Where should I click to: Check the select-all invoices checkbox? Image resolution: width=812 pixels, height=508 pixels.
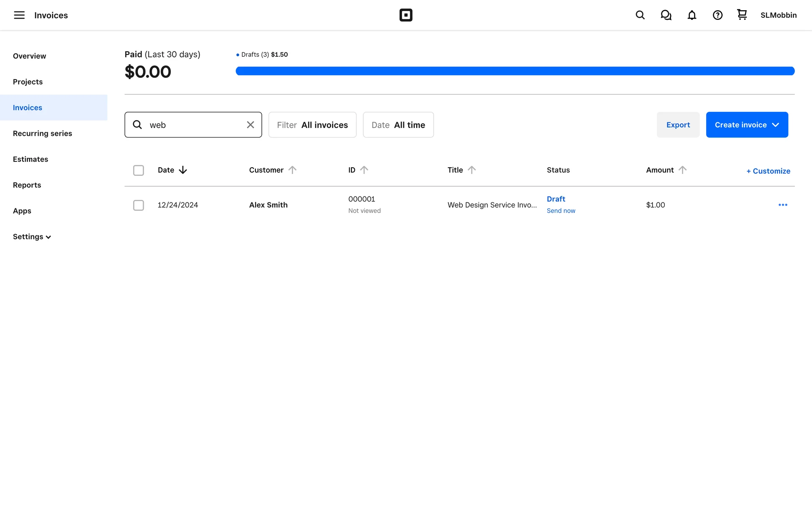click(138, 170)
